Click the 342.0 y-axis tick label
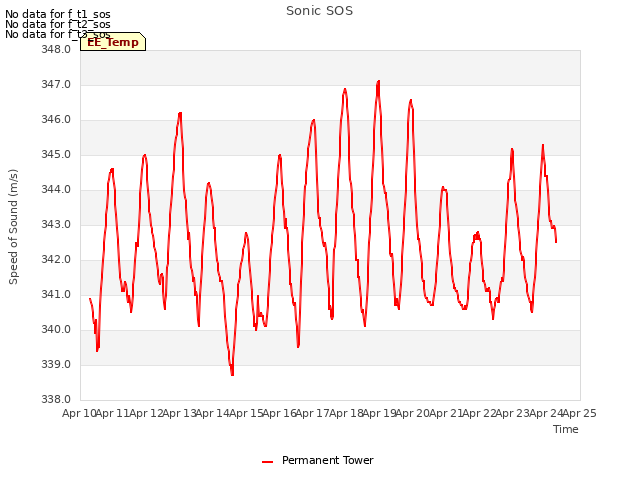The image size is (640, 480). tap(56, 259)
